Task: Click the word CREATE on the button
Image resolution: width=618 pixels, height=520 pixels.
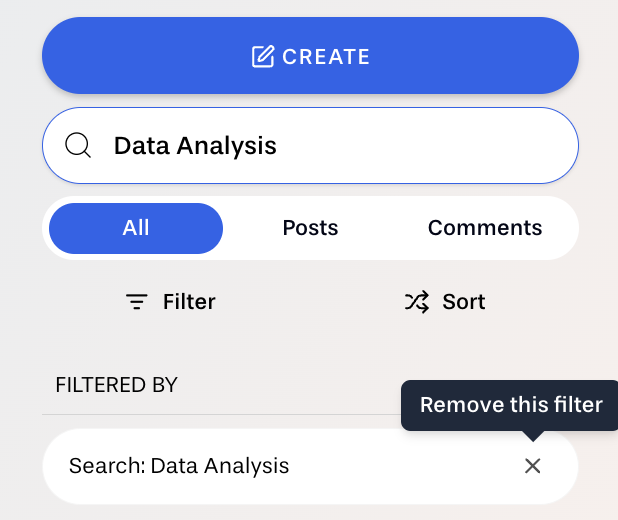Action: (x=326, y=57)
